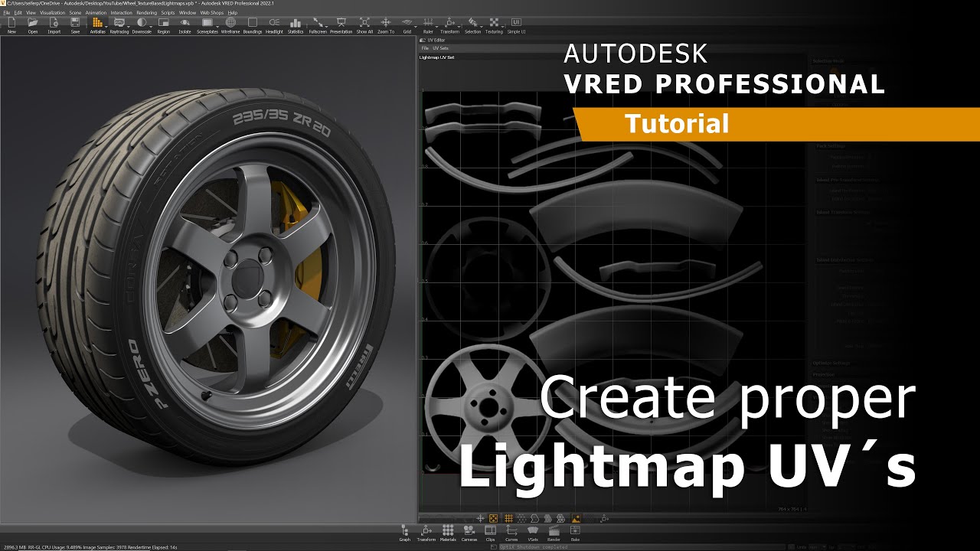Viewport: 980px width, 551px height.
Task: Toggle Wireframe display
Action: point(230,26)
